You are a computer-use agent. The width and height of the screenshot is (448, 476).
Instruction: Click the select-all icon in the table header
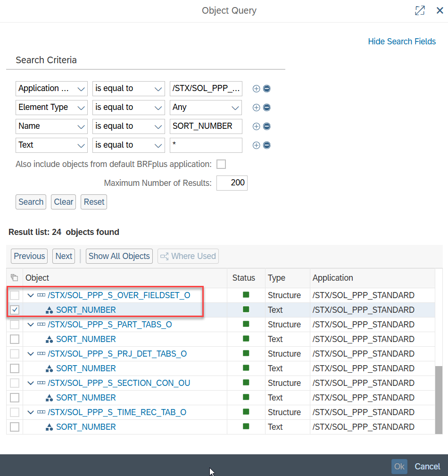pyautogui.click(x=15, y=278)
